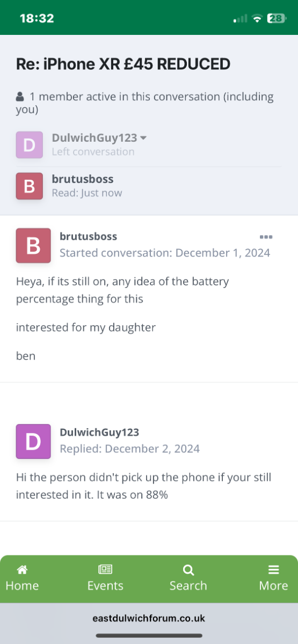Tap the Events tab label
298x644 pixels.
(105, 586)
